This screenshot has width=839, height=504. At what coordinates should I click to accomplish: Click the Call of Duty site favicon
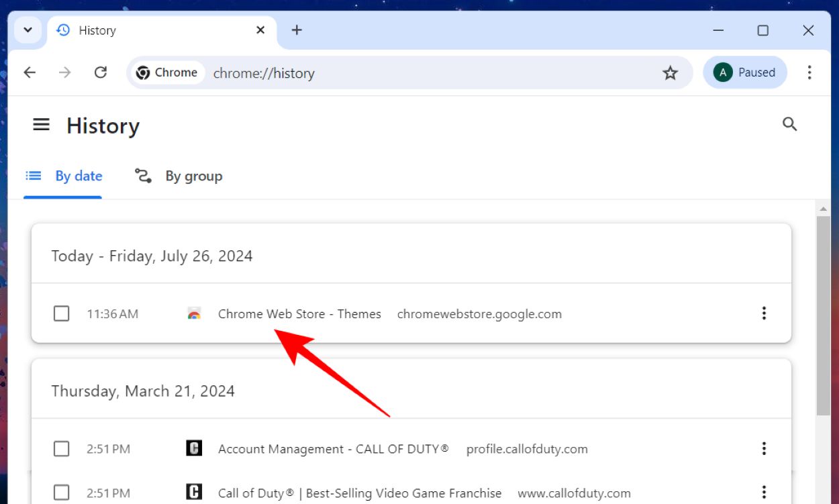(194, 448)
